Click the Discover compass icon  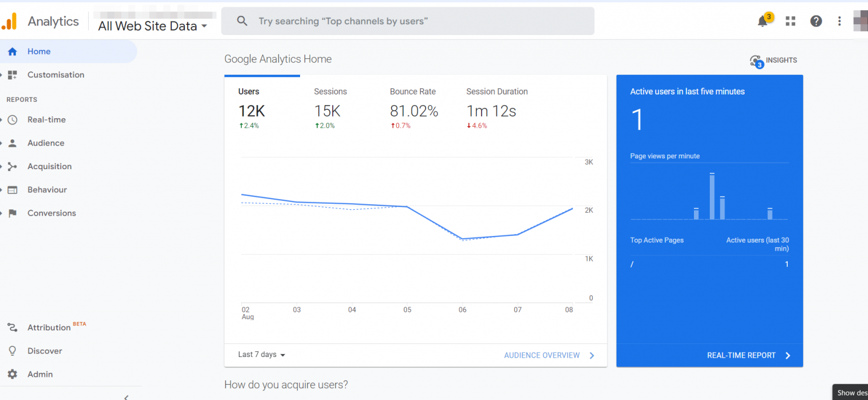[12, 351]
